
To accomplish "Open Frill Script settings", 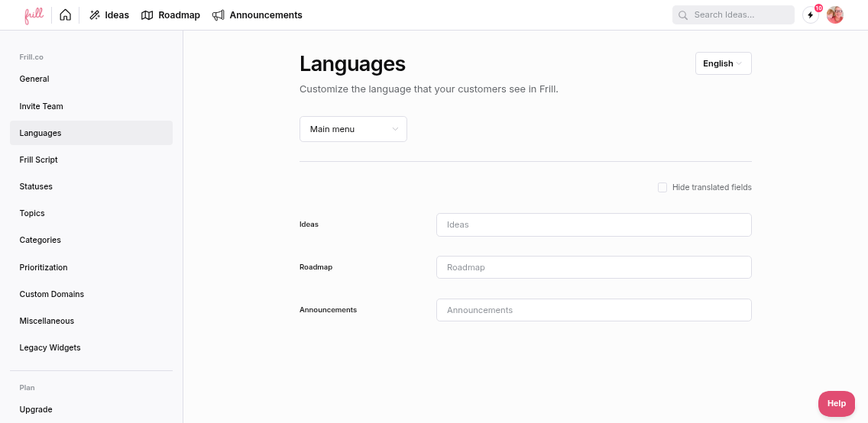I will coord(92,160).
